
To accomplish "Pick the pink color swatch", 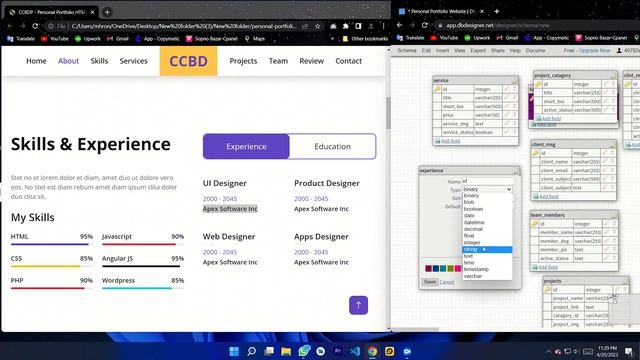I will tap(458, 268).
